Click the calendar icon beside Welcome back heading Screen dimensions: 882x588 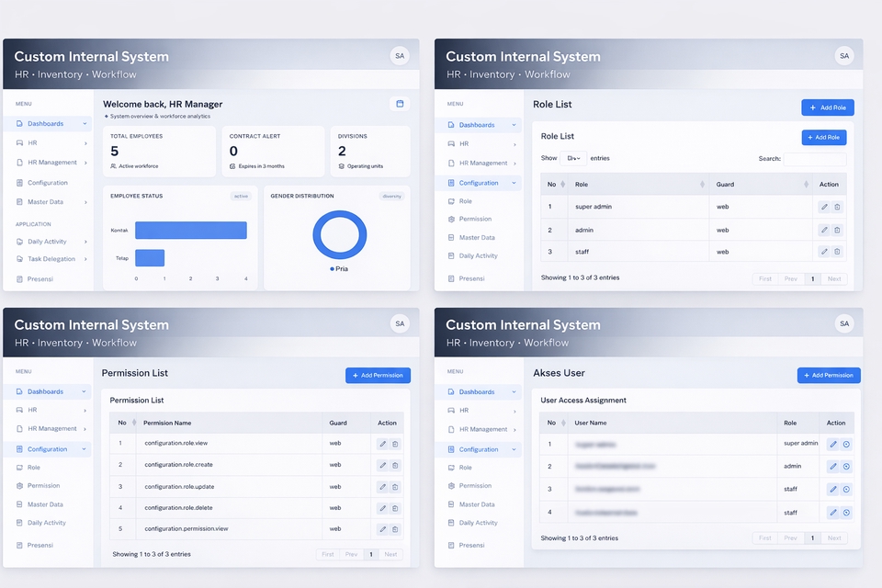(400, 104)
